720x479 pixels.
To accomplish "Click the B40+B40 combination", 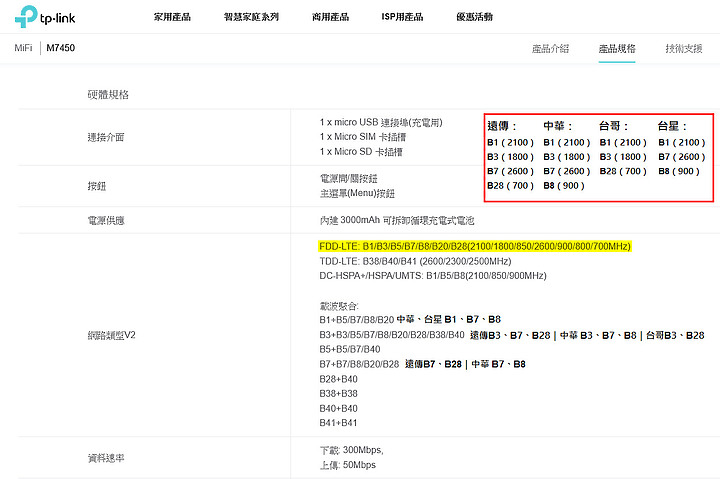I will (x=338, y=408).
